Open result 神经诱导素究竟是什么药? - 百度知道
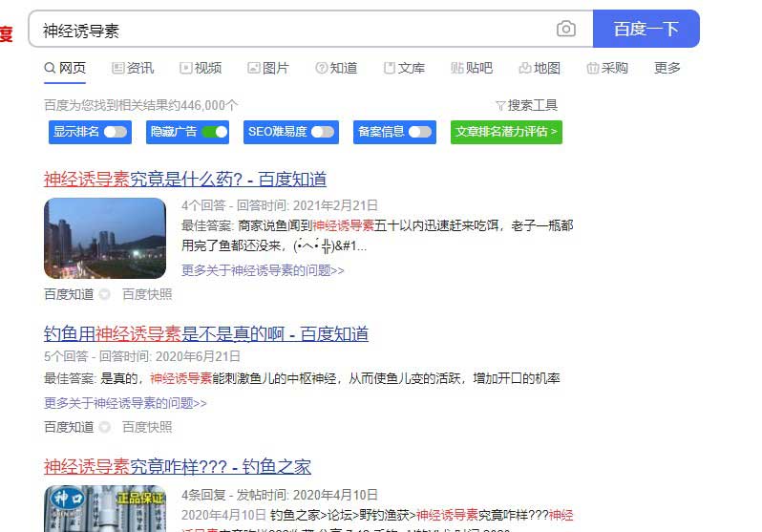This screenshot has height=532, width=762. (185, 180)
